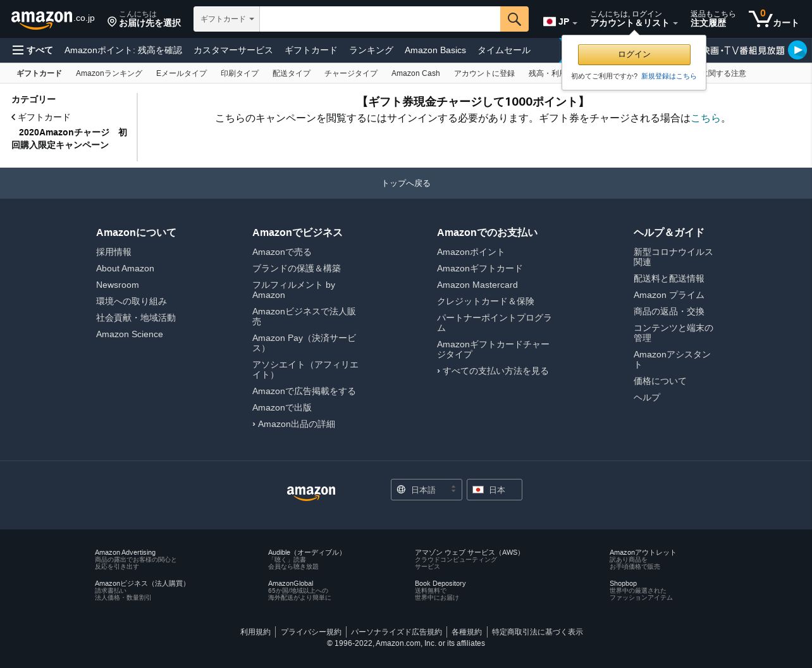Open Amazonポイント payment footer link
This screenshot has height=668, width=812.
click(x=471, y=252)
